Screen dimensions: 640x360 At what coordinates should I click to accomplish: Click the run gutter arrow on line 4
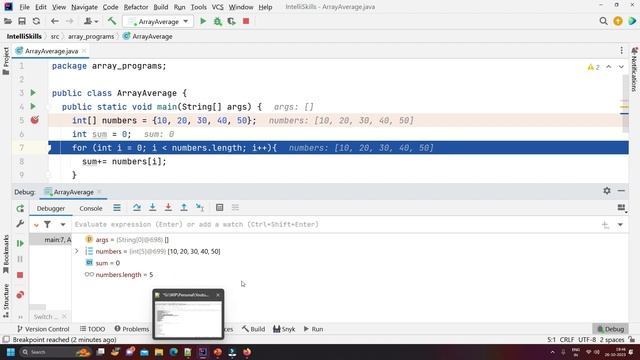click(33, 107)
